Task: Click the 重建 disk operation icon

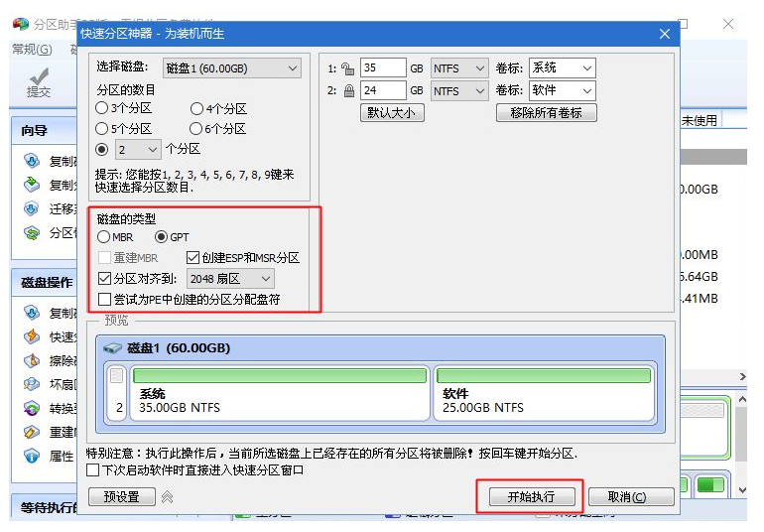Action: point(32,433)
